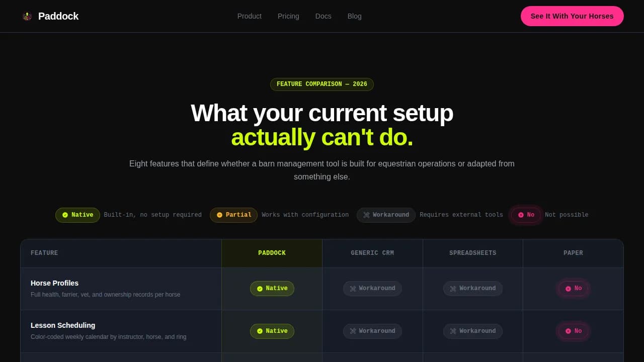Click the Paddock horse logo icon

click(x=27, y=16)
